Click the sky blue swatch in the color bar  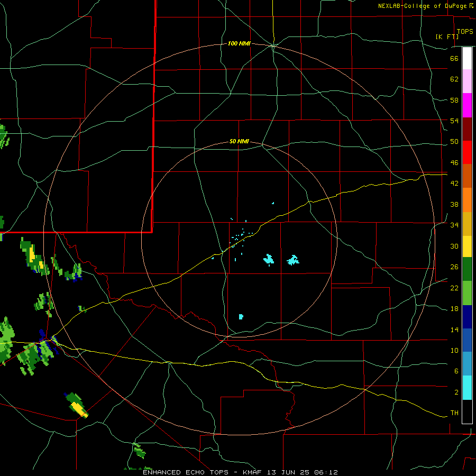point(467,364)
